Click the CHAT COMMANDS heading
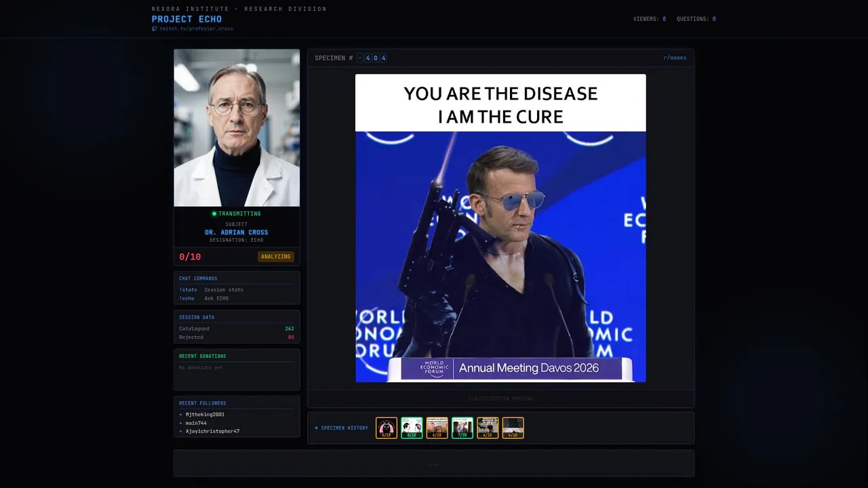The height and width of the screenshot is (488, 868). click(x=198, y=279)
